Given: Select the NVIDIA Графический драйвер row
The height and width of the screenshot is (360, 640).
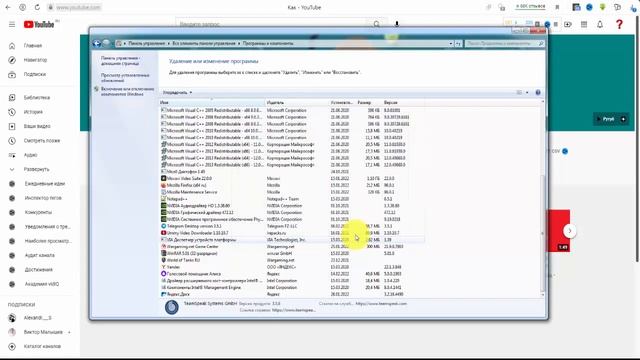Looking at the screenshot, I should coord(292,213).
